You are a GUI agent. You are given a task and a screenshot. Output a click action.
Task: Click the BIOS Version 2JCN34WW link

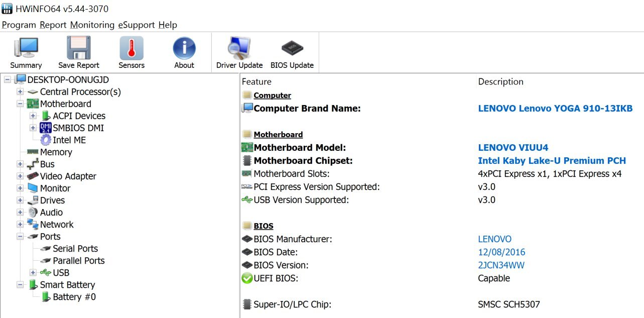pyautogui.click(x=501, y=265)
